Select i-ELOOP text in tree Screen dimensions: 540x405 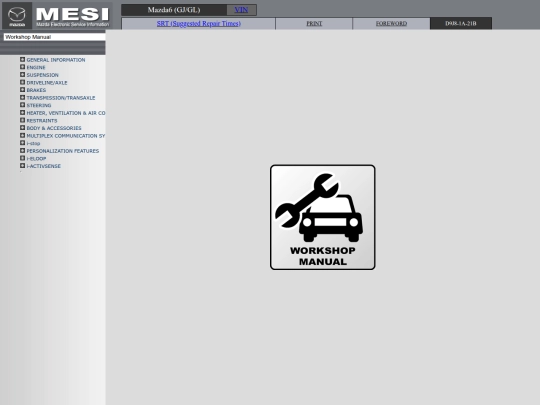pyautogui.click(x=36, y=158)
